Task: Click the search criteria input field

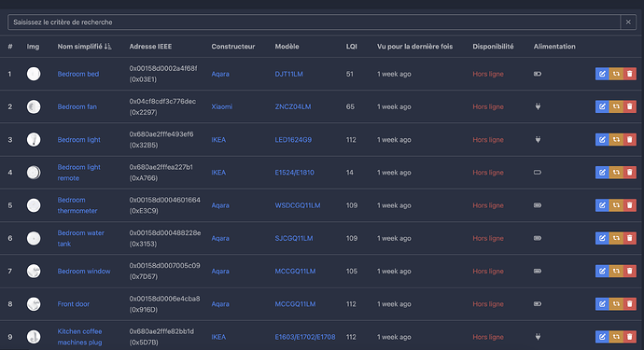Action: point(314,22)
